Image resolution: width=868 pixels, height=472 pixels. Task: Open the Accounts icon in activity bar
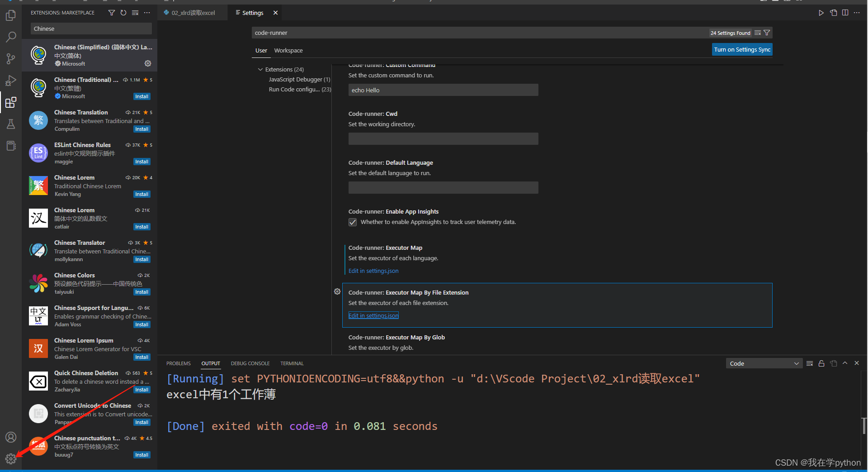click(11, 437)
